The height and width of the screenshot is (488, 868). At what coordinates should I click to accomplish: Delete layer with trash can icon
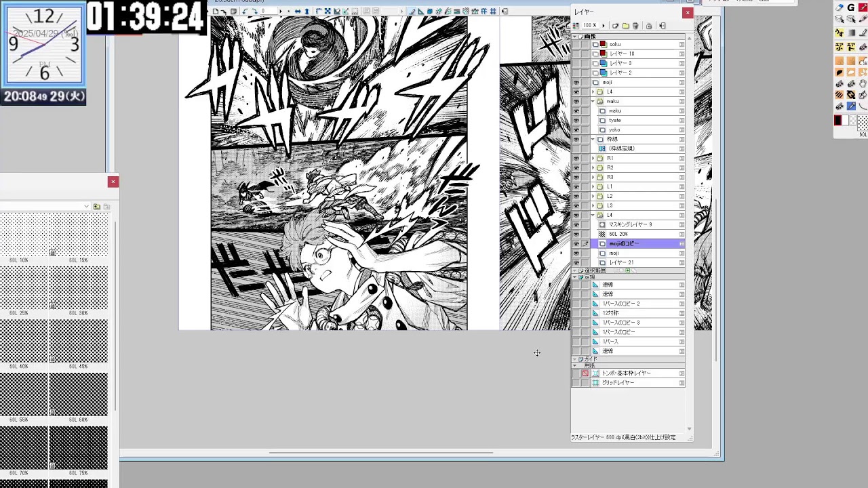[x=635, y=26]
